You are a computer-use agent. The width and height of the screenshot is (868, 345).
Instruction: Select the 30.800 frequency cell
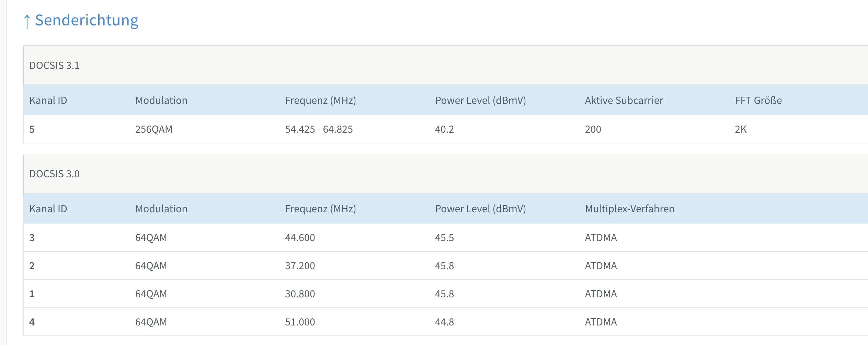pos(300,294)
